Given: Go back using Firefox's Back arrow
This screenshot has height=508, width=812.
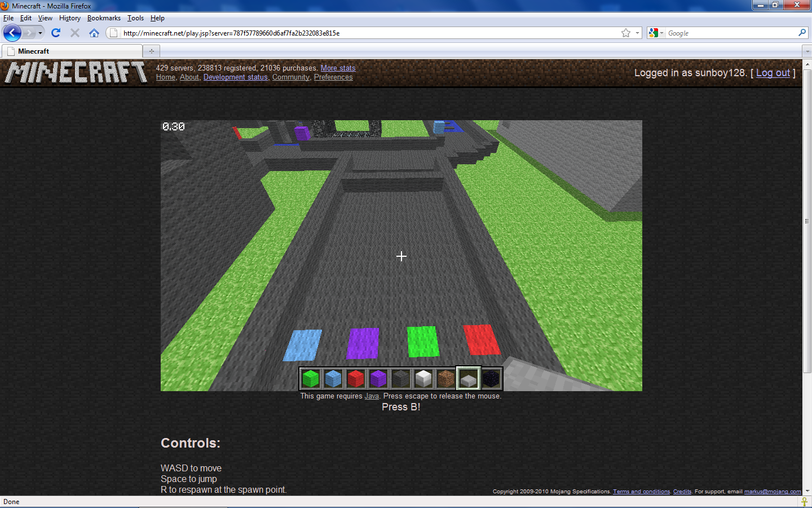Looking at the screenshot, I should pyautogui.click(x=12, y=33).
